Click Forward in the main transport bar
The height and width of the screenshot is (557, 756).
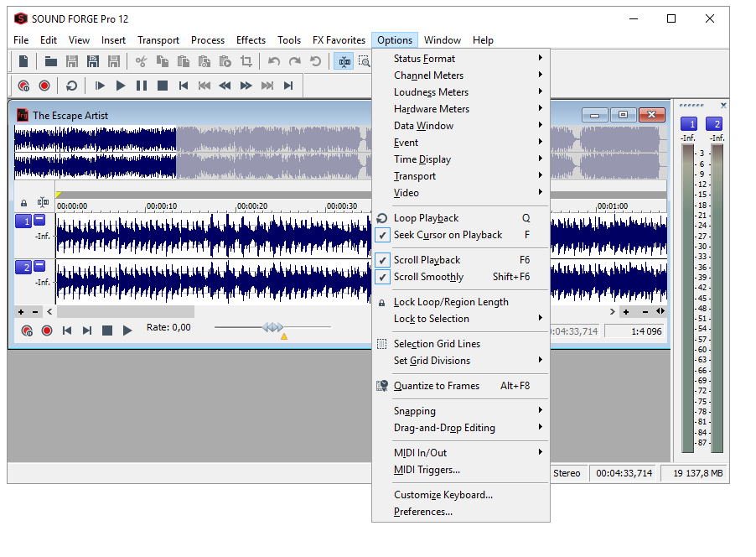[246, 86]
